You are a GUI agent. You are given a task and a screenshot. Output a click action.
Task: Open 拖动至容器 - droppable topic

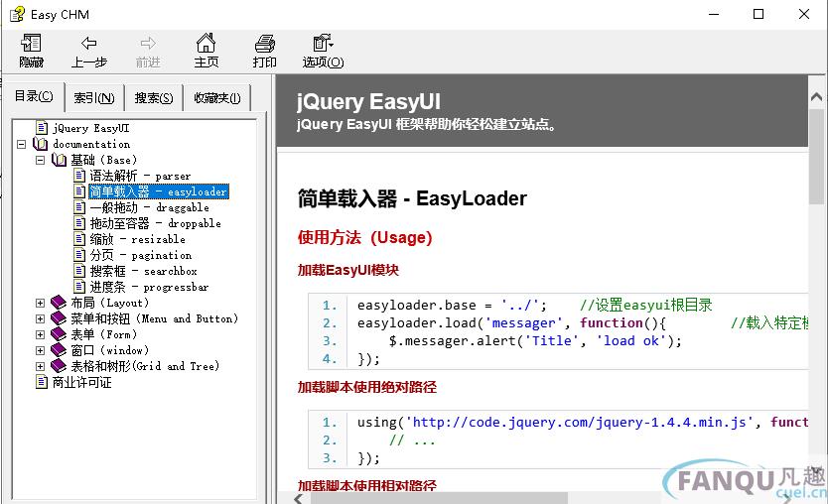click(155, 223)
